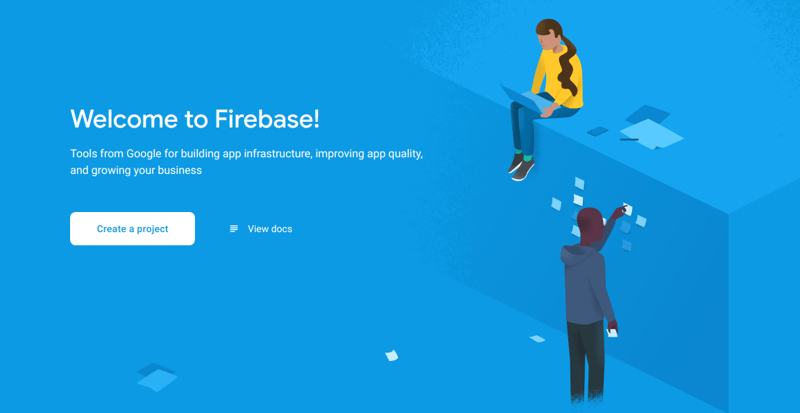
Task: Select the laptop on the seated woman's lap
Action: point(526,99)
